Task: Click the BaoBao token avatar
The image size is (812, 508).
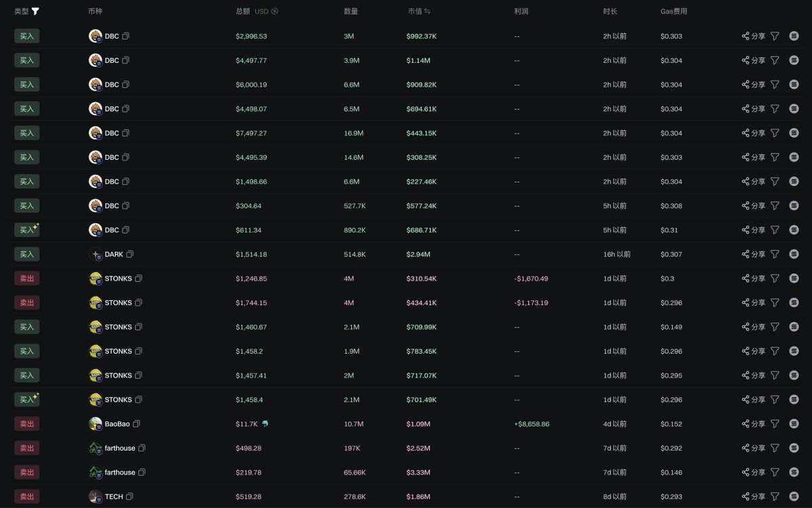Action: (x=95, y=424)
